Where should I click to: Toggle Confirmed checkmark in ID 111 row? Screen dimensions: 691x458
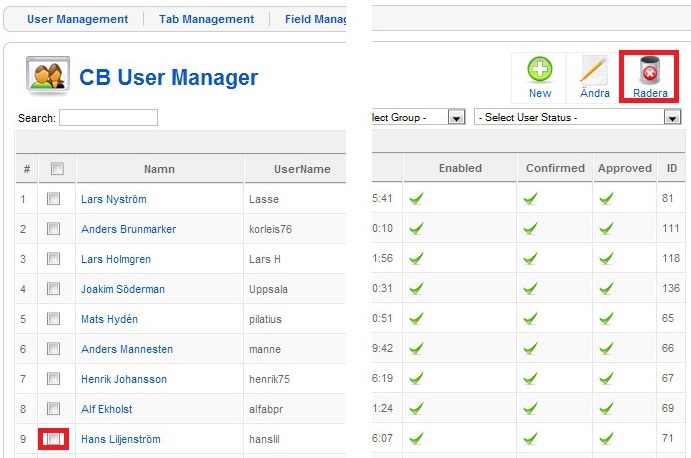[531, 228]
